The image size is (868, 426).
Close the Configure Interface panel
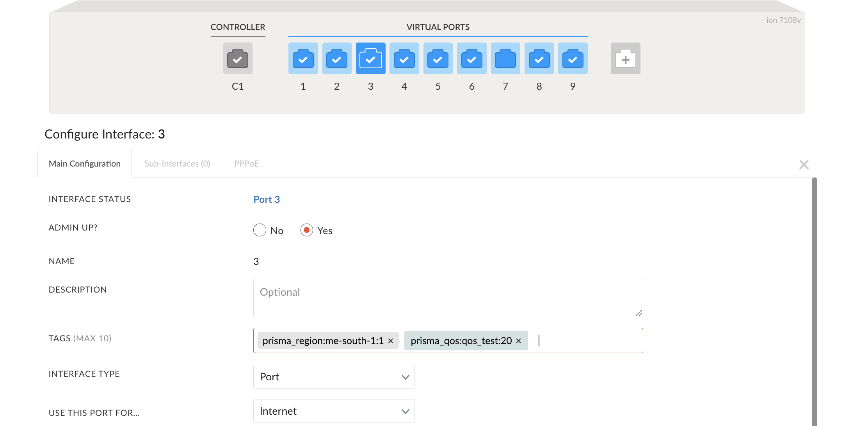tap(804, 165)
